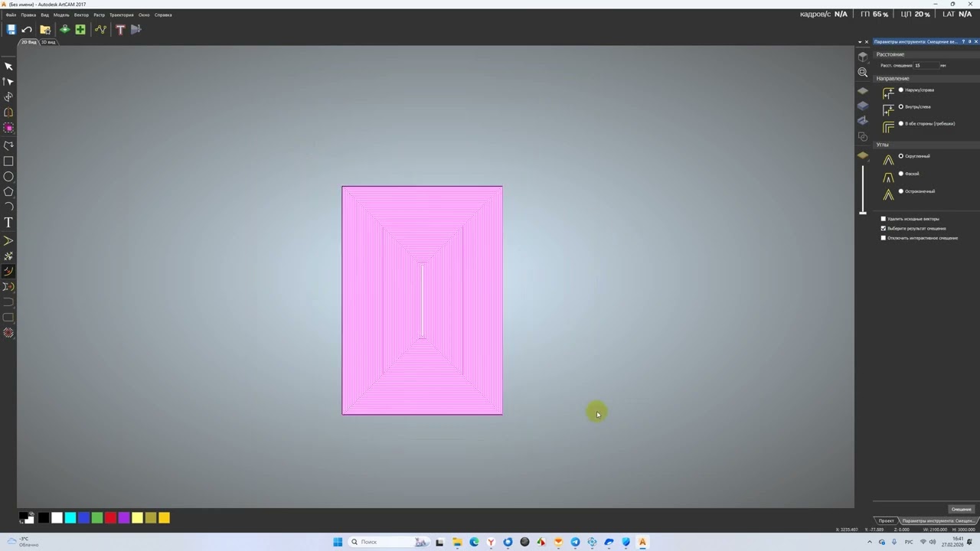
Task: Click the Zoom magnifier icon in right strip
Action: (863, 73)
